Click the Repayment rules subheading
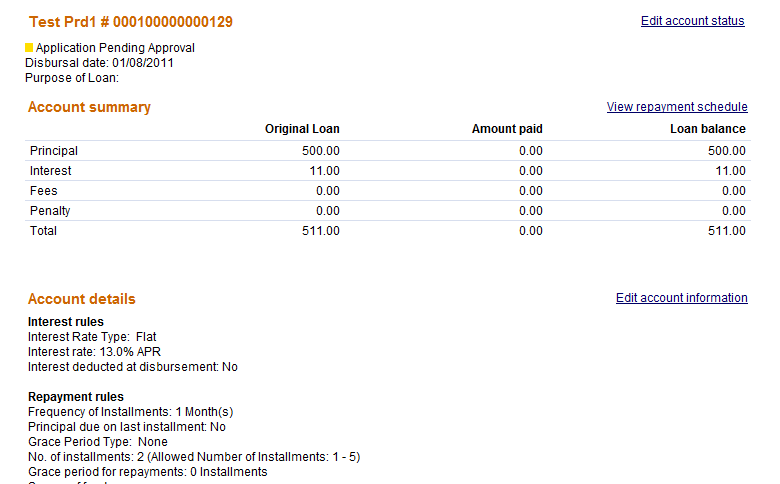Viewport: 780px width, 484px height. coord(76,397)
